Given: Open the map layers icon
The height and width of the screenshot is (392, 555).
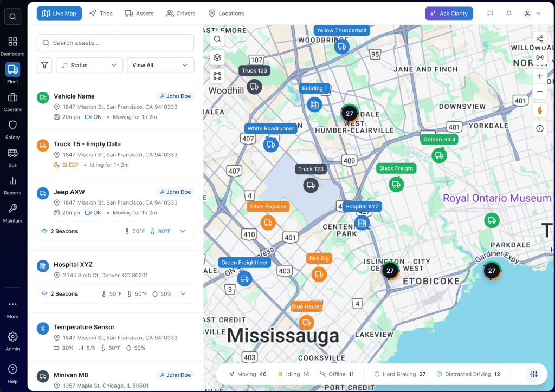Looking at the screenshot, I should tap(217, 57).
